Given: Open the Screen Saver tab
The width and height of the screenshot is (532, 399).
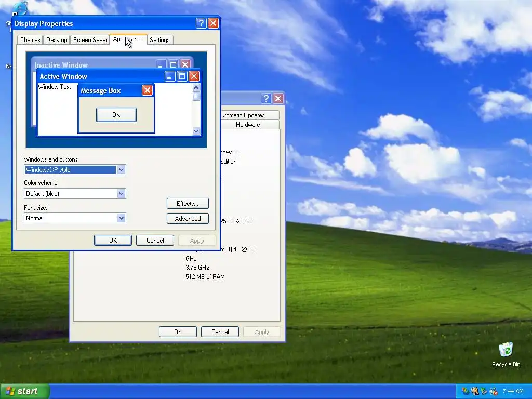Looking at the screenshot, I should 90,39.
